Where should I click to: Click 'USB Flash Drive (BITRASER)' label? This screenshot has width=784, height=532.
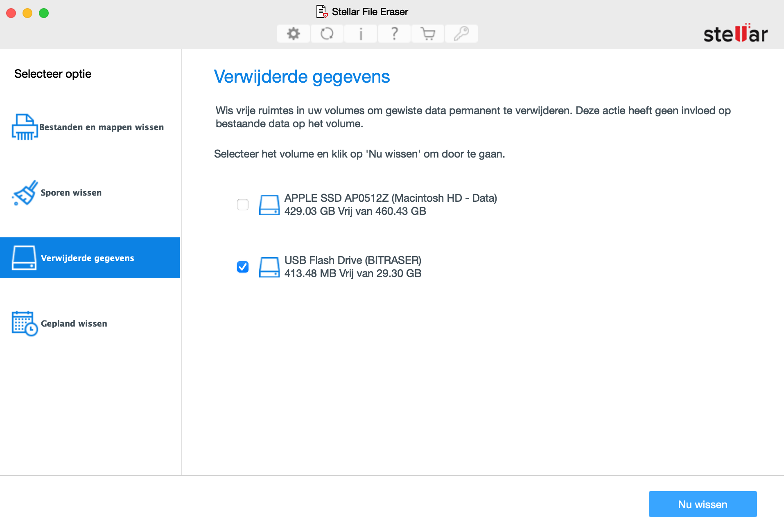(353, 260)
